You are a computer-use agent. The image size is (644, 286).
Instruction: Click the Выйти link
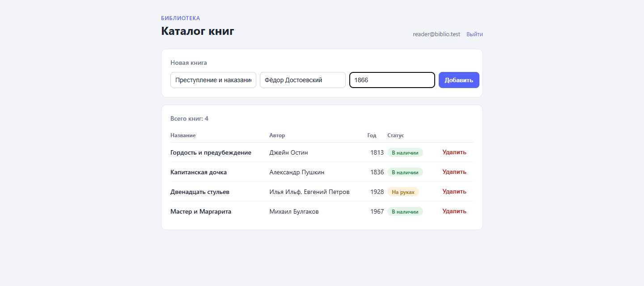[475, 34]
